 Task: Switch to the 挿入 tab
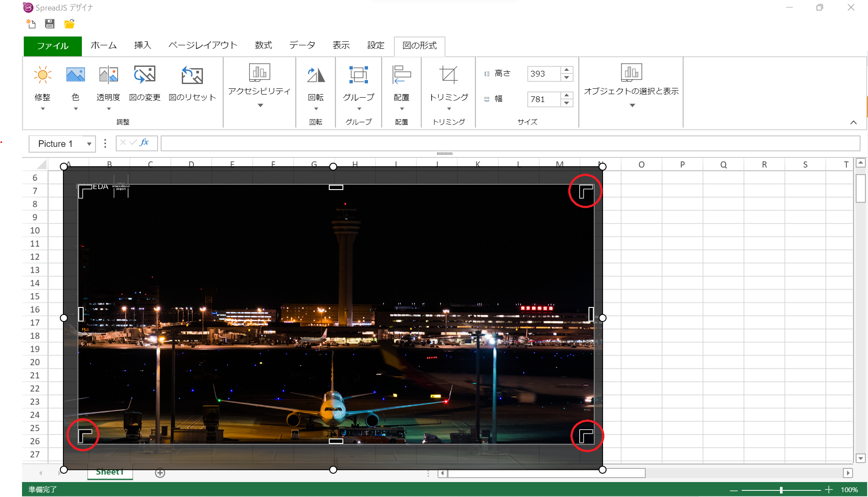(x=143, y=45)
